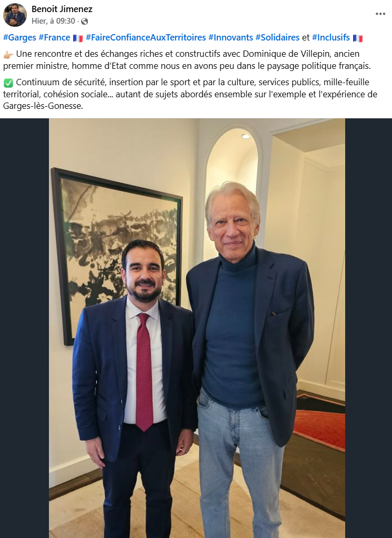392x538 pixels.
Task: Click the green check mark emoji
Action: click(8, 83)
